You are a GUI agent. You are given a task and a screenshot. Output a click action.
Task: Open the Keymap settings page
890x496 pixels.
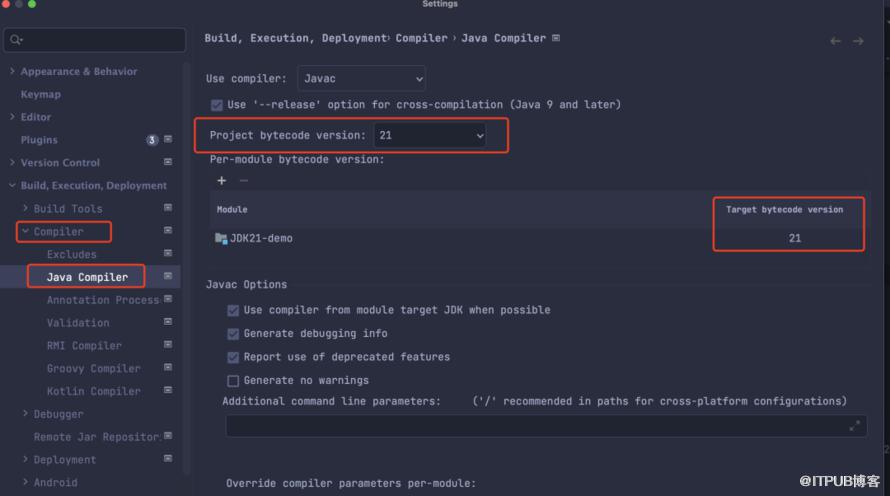pos(41,94)
